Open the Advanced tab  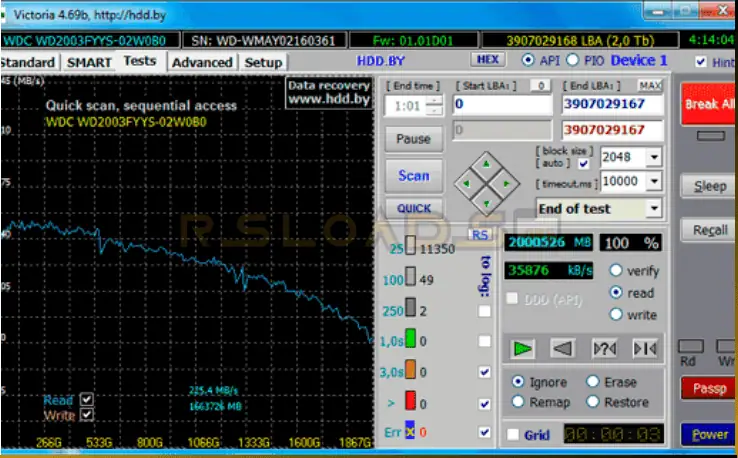tap(201, 62)
